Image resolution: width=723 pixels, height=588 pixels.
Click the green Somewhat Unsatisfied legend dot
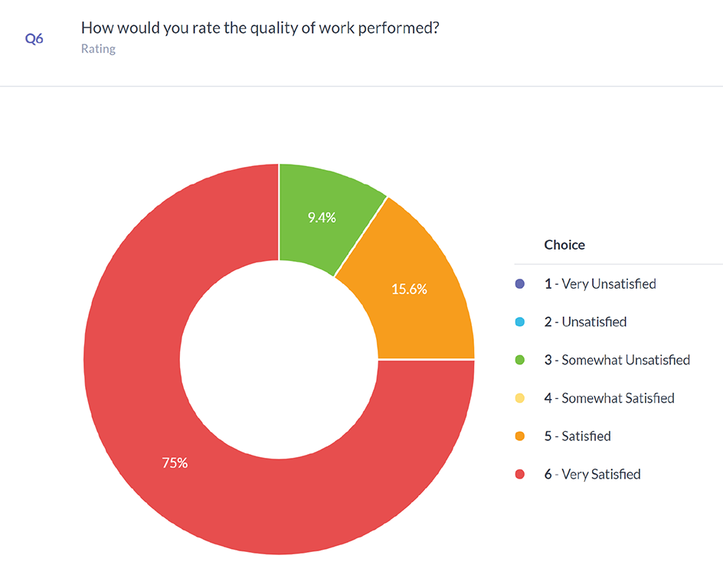click(x=521, y=360)
